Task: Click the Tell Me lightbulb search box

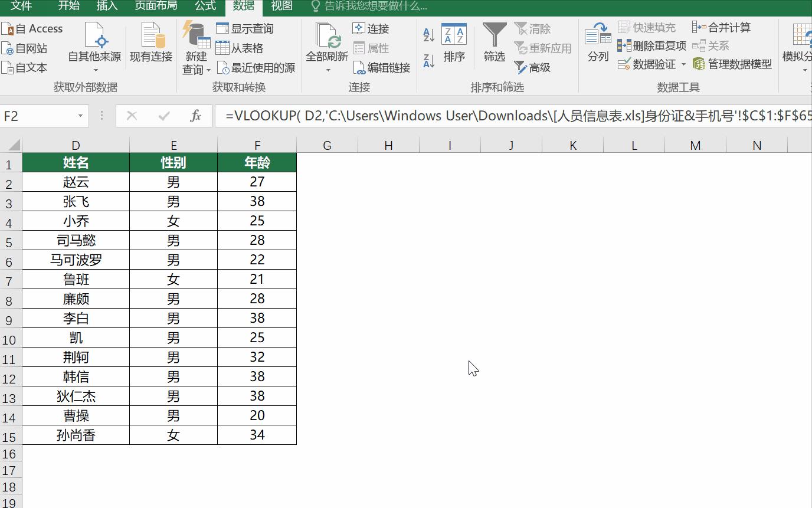Action: point(369,6)
